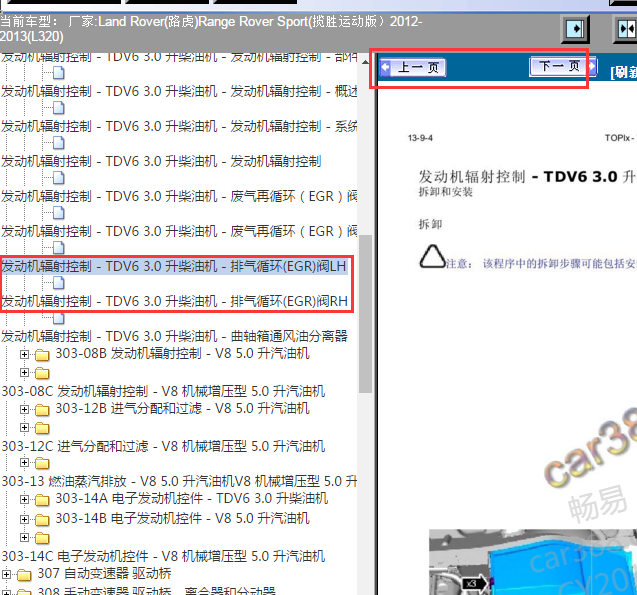Expand the 303-14C 电子发动机控件 folder
This screenshot has width=637, height=595.
tap(24, 538)
